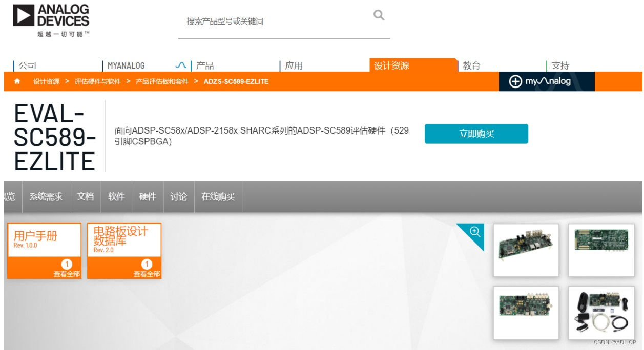The width and height of the screenshot is (644, 350).
Task: Switch to the 讨论 tab
Action: coord(179,196)
